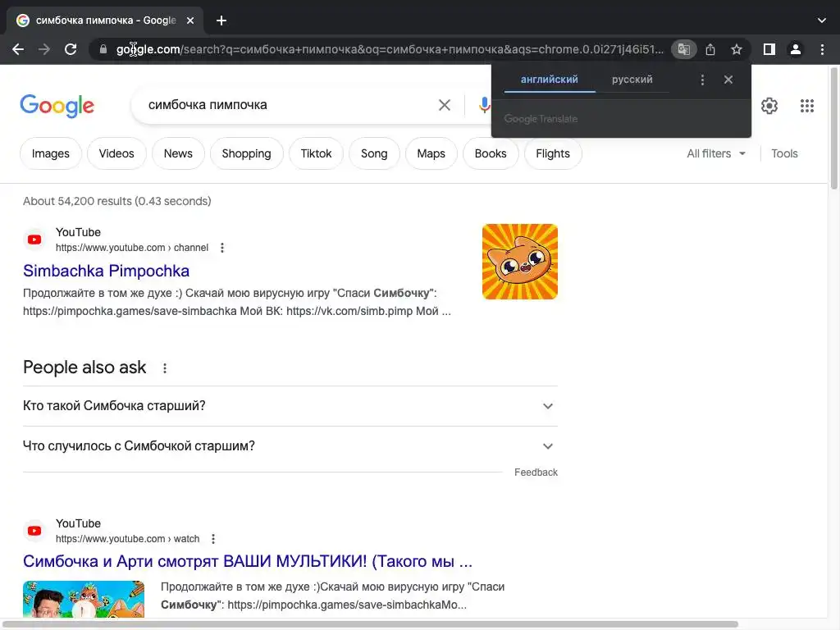Viewport: 840px width, 630px height.
Task: Filter results by Song
Action: tap(374, 153)
